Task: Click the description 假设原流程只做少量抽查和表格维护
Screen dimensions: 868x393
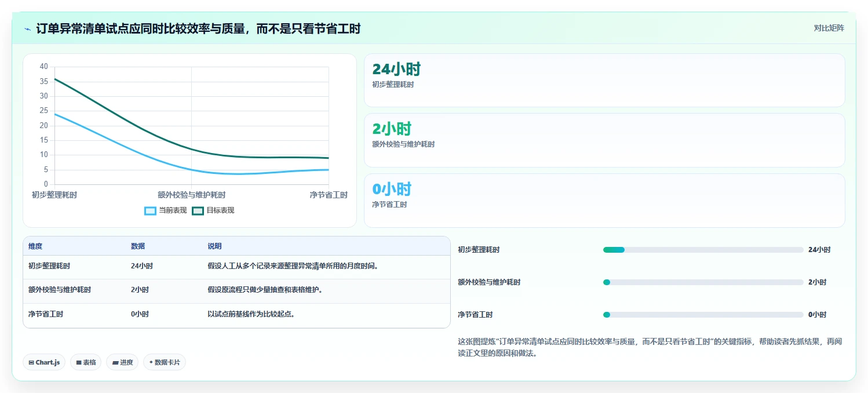Action: tap(265, 290)
